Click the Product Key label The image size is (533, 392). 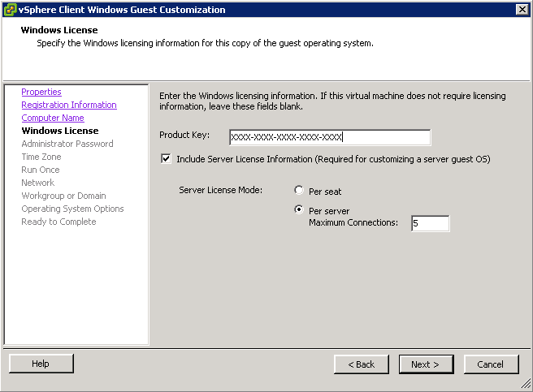point(184,135)
